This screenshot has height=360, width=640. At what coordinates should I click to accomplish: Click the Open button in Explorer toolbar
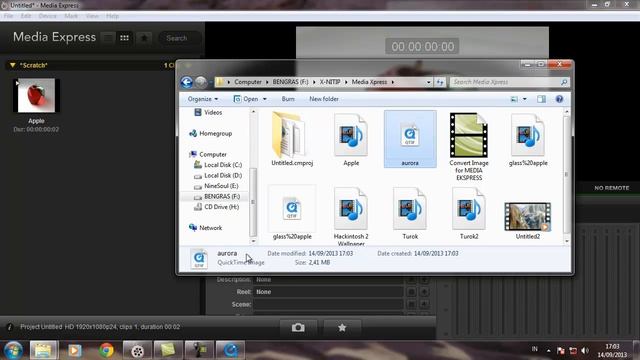point(246,99)
